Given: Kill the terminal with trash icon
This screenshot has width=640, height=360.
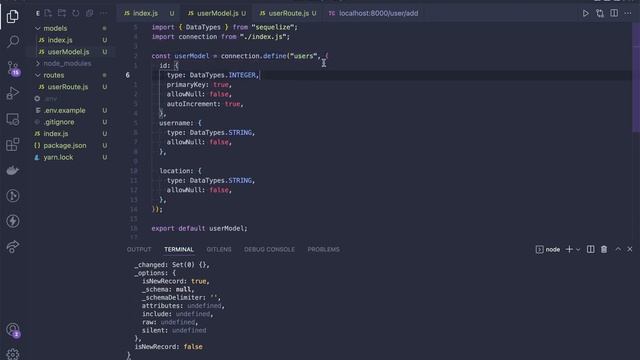Looking at the screenshot, I should (604, 249).
